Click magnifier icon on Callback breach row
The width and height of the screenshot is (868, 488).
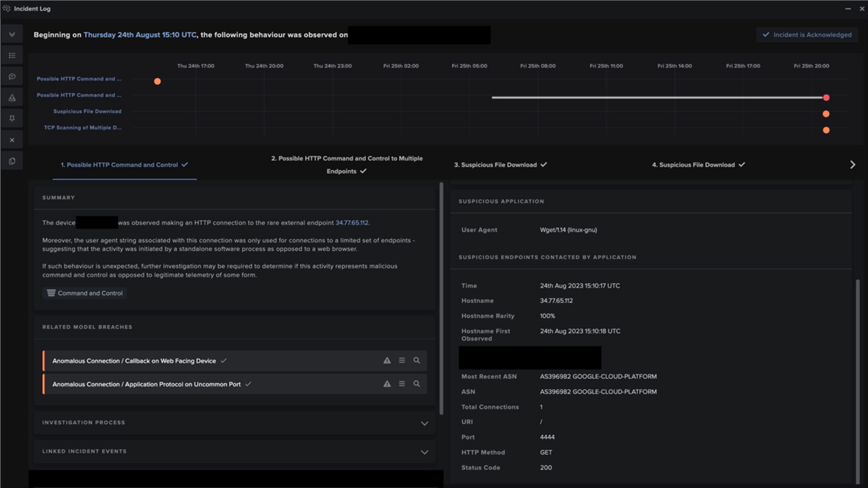point(417,360)
